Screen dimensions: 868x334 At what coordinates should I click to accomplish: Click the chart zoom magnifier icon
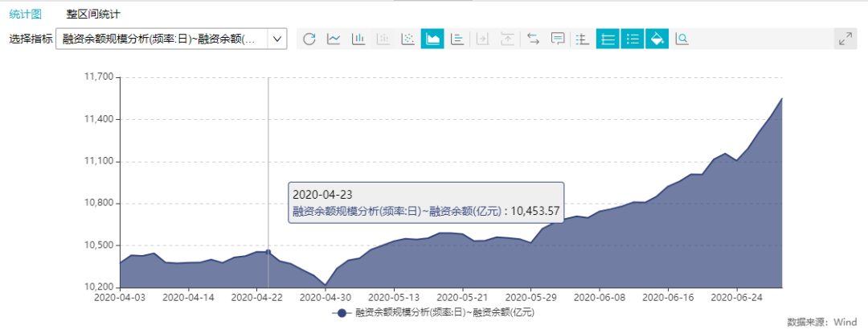(x=682, y=39)
